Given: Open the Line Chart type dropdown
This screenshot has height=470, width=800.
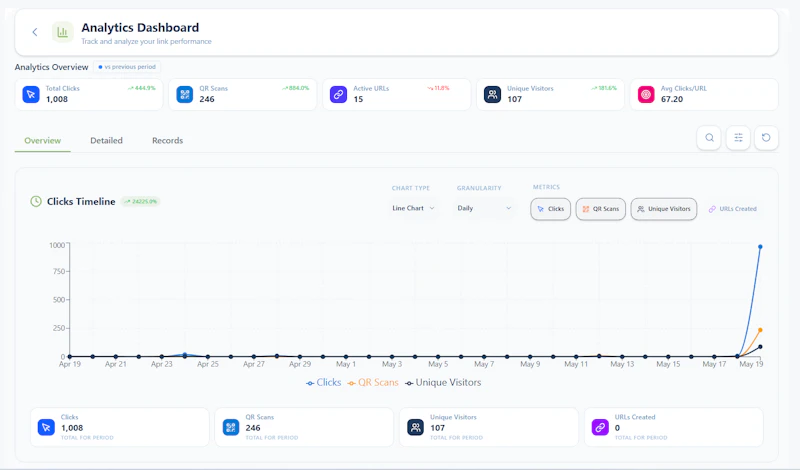Looking at the screenshot, I should (413, 208).
